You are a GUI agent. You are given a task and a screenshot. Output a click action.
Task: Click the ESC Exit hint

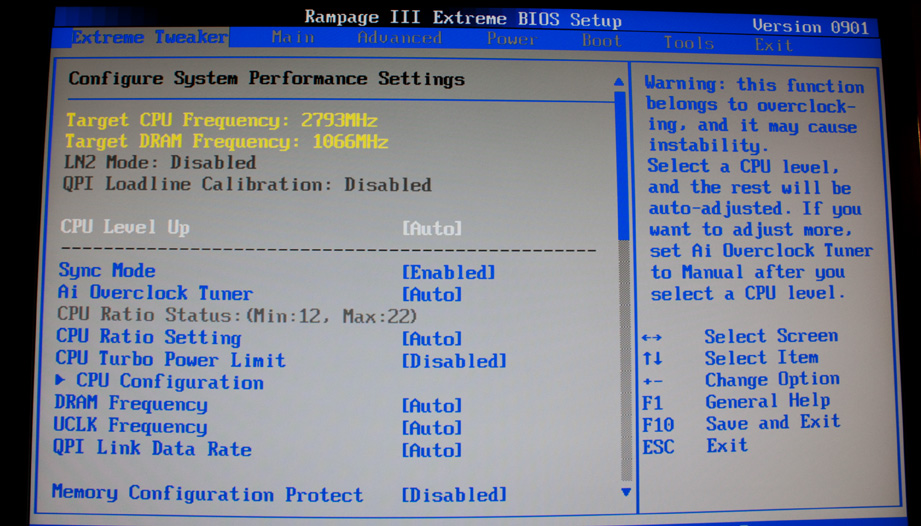(695, 446)
